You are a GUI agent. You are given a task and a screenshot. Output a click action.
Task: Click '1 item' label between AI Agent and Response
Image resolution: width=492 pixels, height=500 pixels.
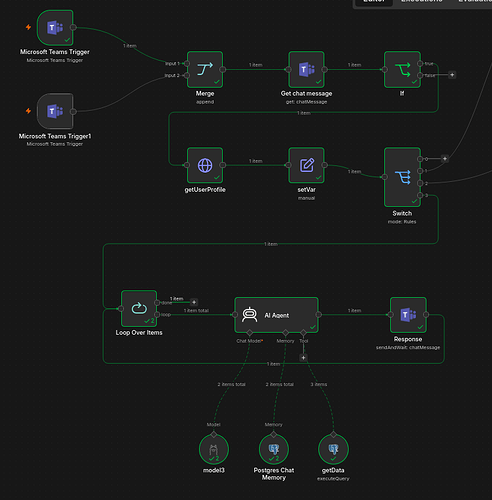click(x=354, y=311)
